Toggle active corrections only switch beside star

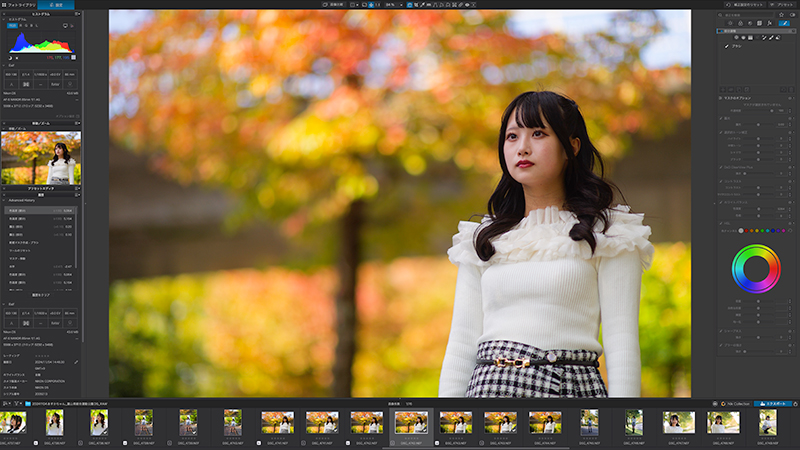[792, 15]
